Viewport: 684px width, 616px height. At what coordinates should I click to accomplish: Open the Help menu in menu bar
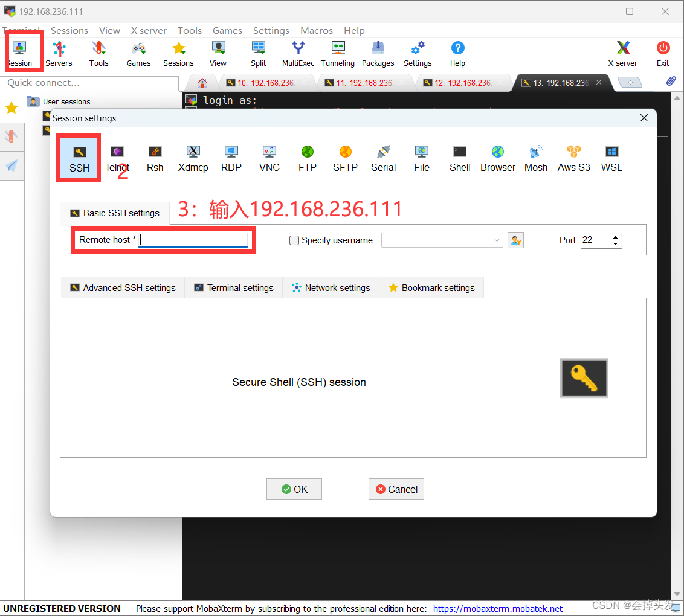[354, 31]
